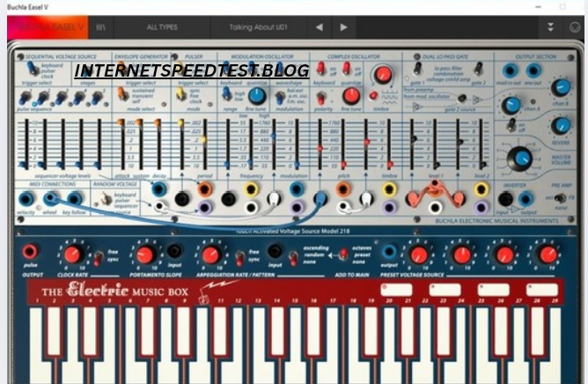Click the blue REVERB amount knob
Image resolution: width=588 pixels, height=384 pixels.
pyautogui.click(x=561, y=126)
